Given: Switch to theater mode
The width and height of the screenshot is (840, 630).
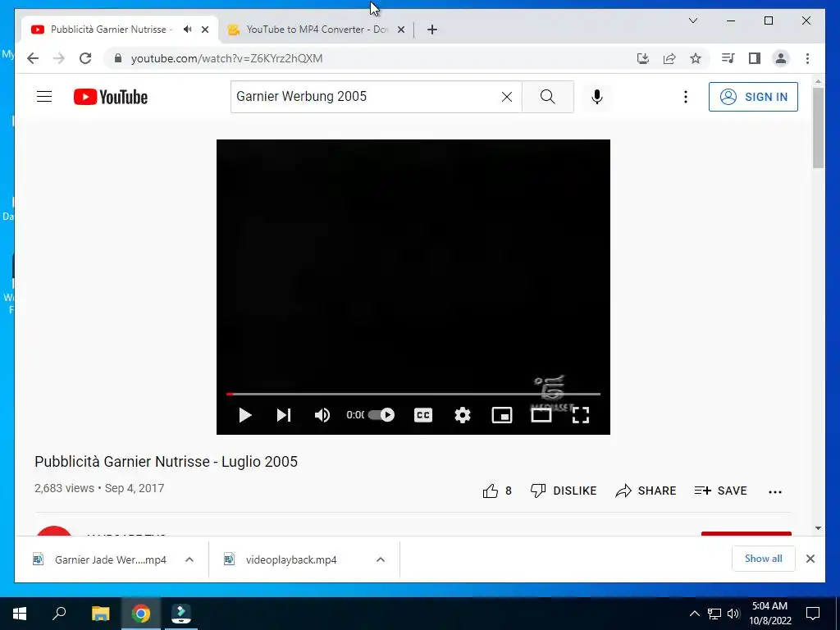Looking at the screenshot, I should tap(541, 415).
